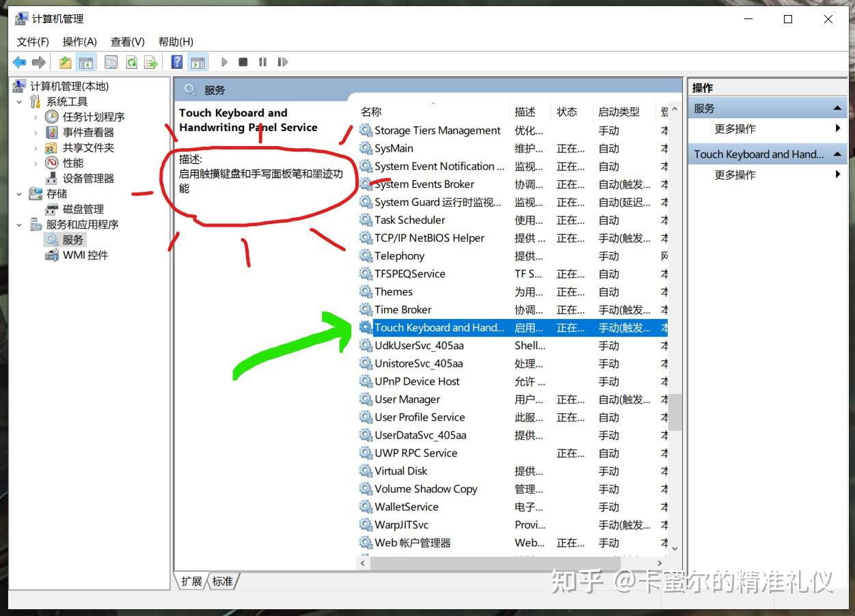Open the 查看(V) menu
The image size is (855, 616).
pyautogui.click(x=126, y=42)
